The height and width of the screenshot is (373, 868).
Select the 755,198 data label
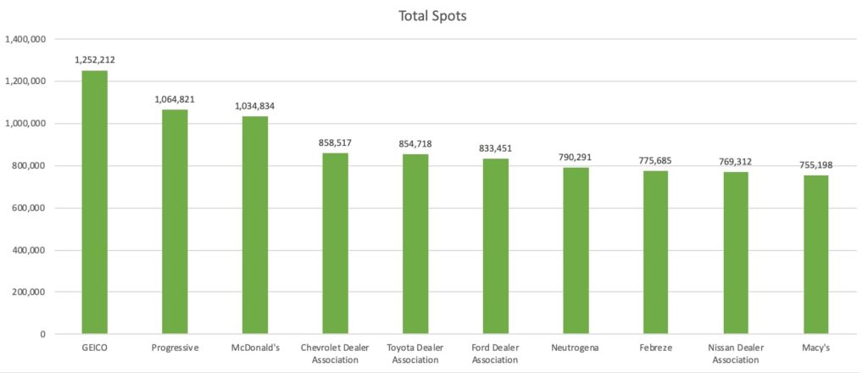coord(816,165)
